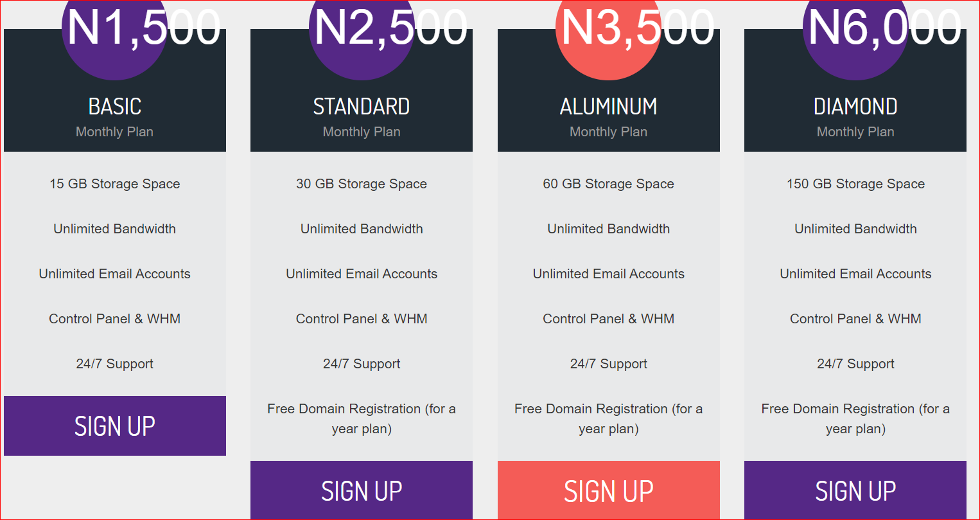Click the DIAMOND plan title
This screenshot has height=520, width=980.
855,106
